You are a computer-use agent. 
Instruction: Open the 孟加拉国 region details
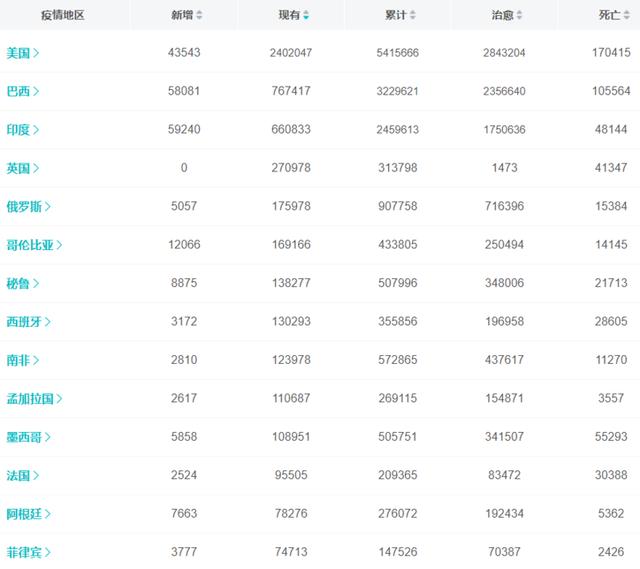coord(34,398)
